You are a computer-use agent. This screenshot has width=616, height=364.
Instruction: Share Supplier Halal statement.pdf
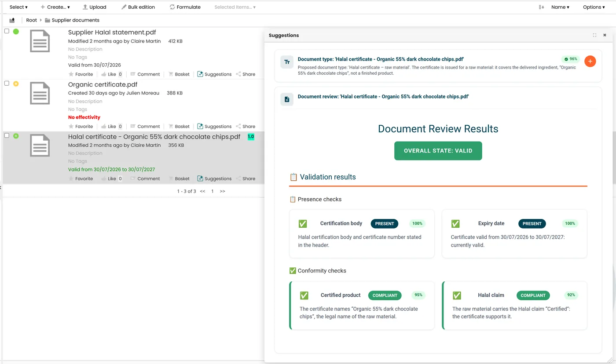(x=246, y=74)
